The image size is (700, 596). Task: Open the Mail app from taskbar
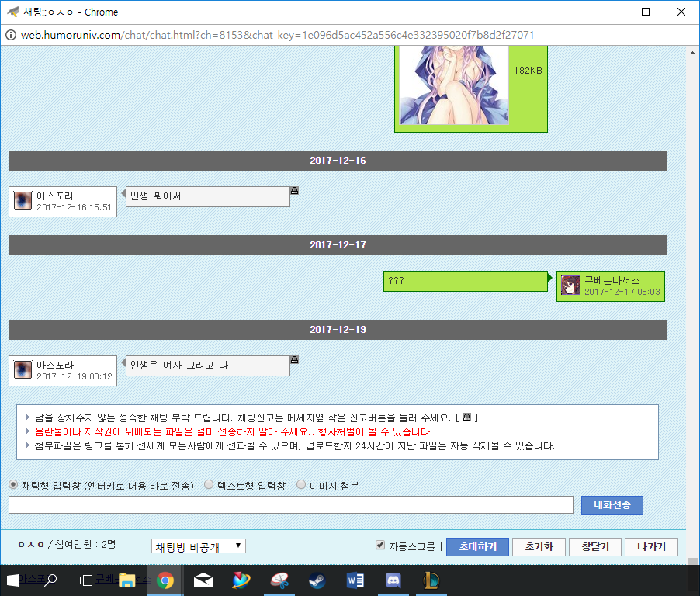203,580
